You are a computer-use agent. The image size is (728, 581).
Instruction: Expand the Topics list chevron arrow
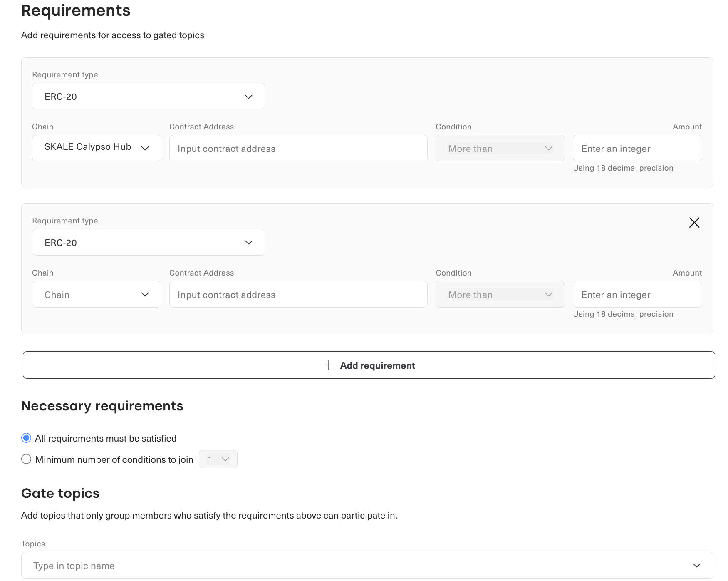point(696,566)
